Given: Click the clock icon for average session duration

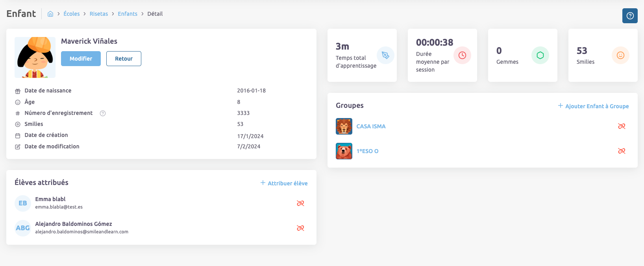Looking at the screenshot, I should point(462,55).
